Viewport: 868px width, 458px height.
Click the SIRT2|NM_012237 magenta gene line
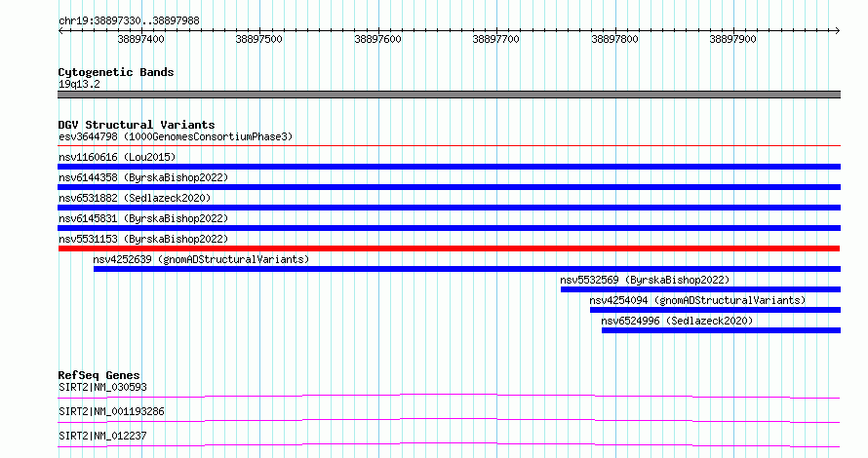[449, 444]
